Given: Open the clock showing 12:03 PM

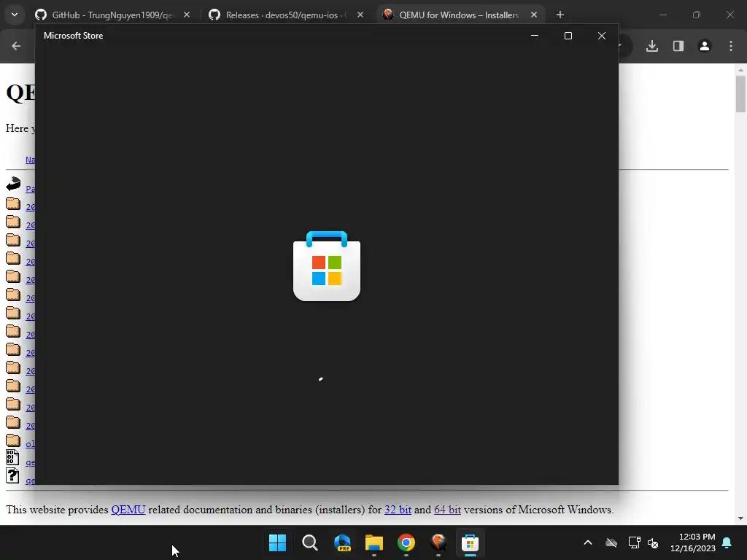Looking at the screenshot, I should [693, 542].
